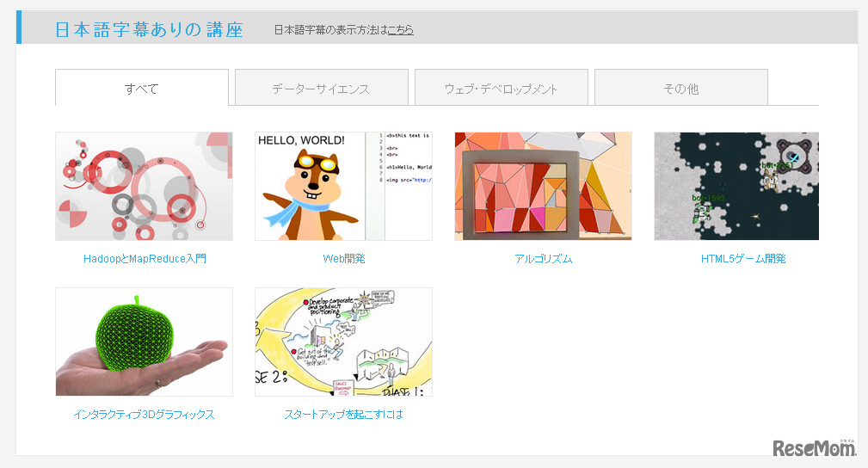
Task: Open the ウェブ・デベロップメント tab
Action: click(502, 88)
